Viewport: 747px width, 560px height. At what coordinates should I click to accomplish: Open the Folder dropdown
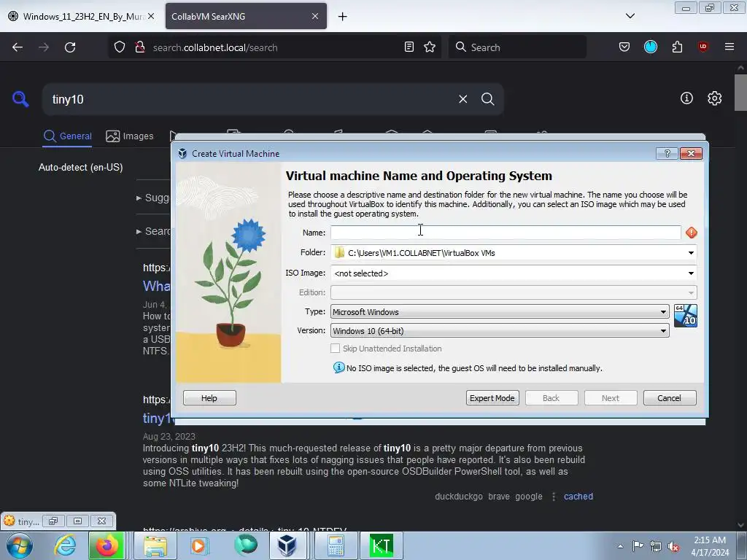[691, 253]
